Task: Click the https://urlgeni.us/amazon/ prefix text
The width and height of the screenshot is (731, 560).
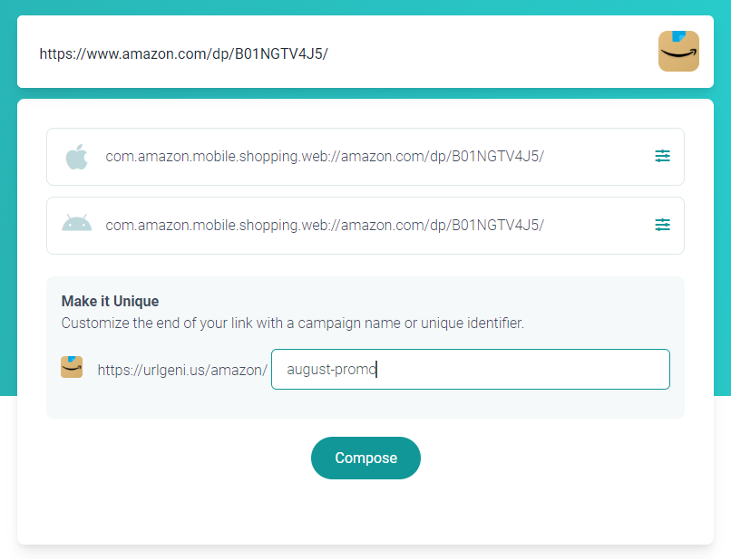Action: (x=182, y=370)
